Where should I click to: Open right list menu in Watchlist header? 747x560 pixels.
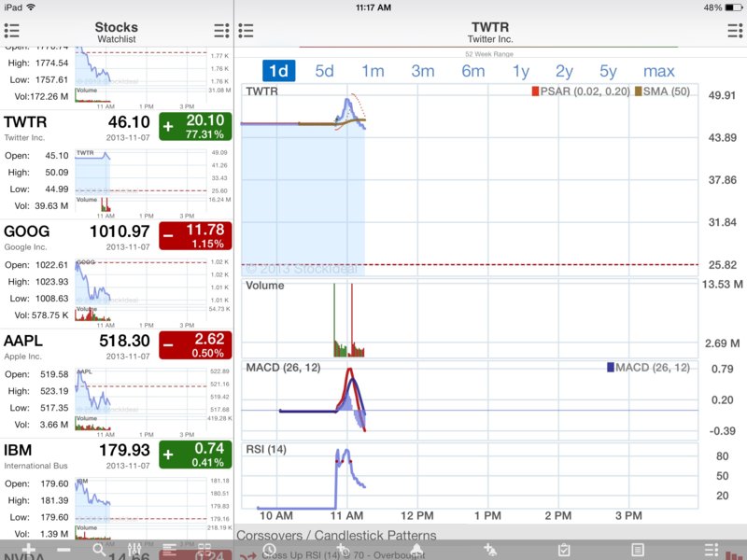click(221, 31)
